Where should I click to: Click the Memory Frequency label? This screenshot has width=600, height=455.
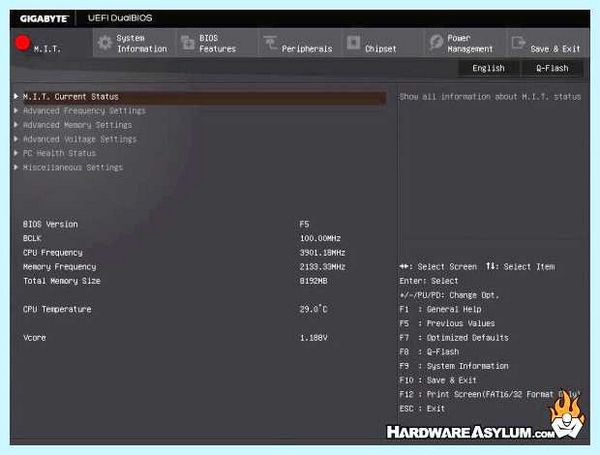(x=59, y=267)
